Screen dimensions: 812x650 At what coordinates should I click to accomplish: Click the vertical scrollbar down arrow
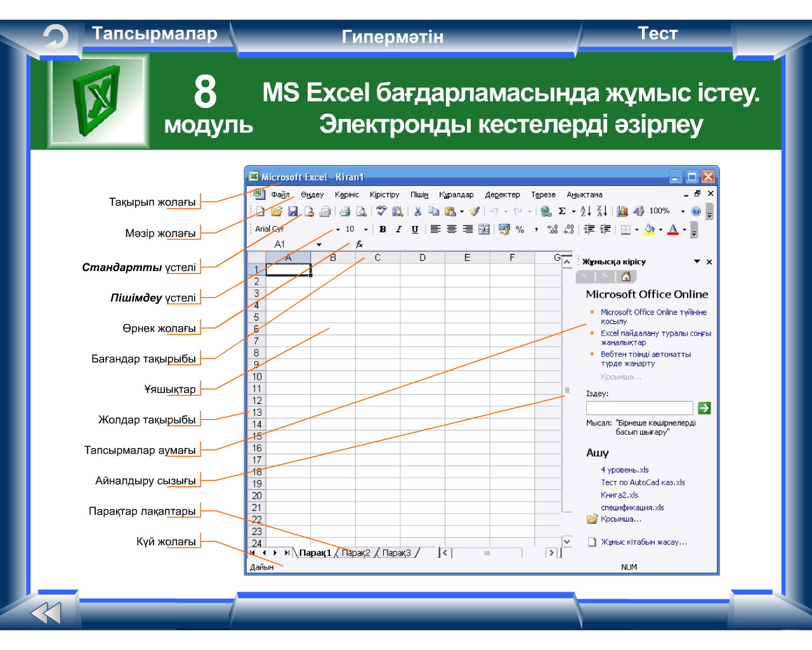[x=567, y=541]
